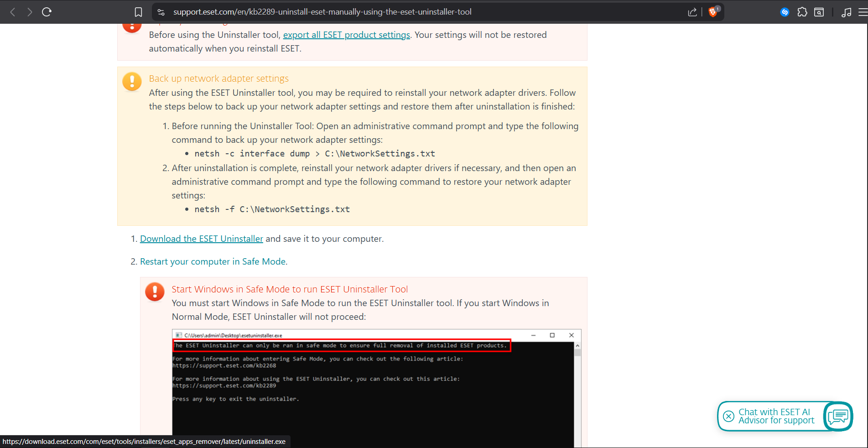Dismiss the ESET AI Advisor chat prompt
This screenshot has width=868, height=448.
[x=728, y=416]
